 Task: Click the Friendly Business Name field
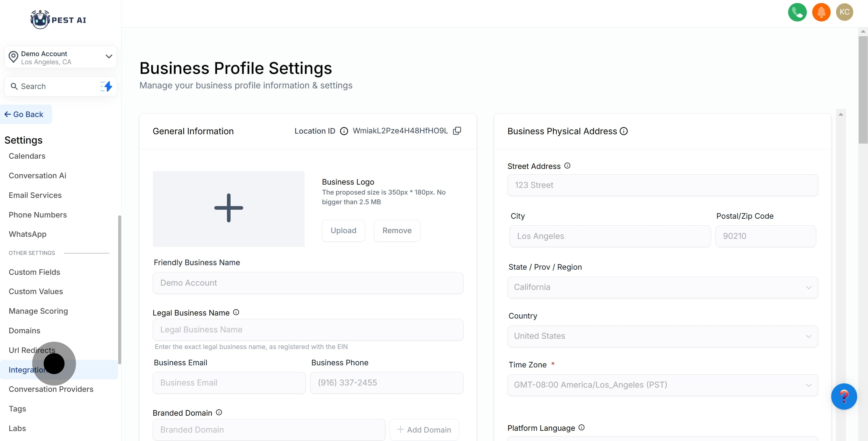point(308,283)
